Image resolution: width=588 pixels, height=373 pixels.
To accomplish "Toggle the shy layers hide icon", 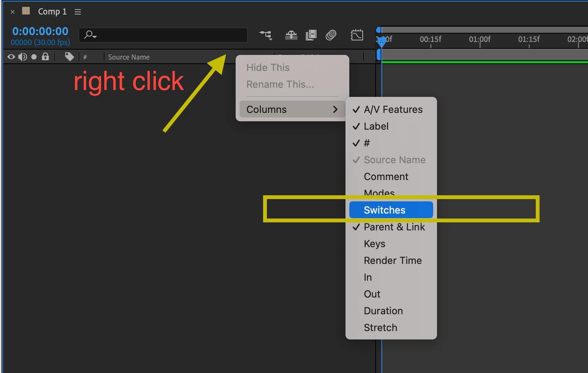I will pos(291,35).
